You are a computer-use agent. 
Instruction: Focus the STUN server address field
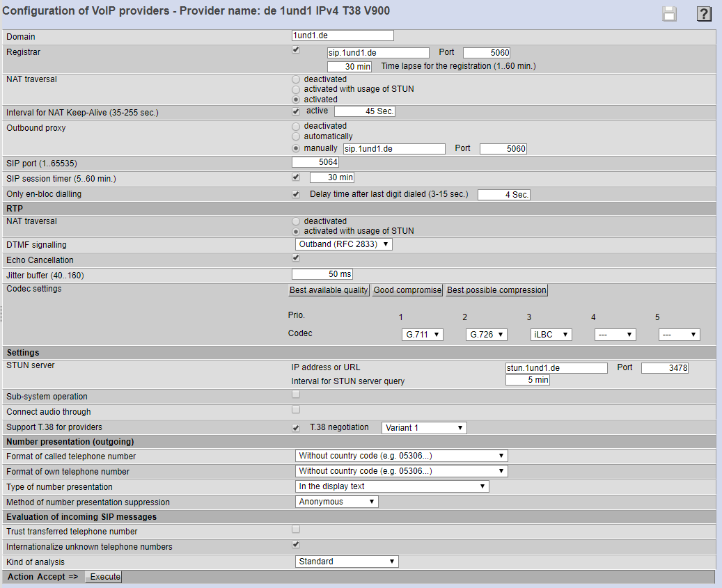coord(556,367)
